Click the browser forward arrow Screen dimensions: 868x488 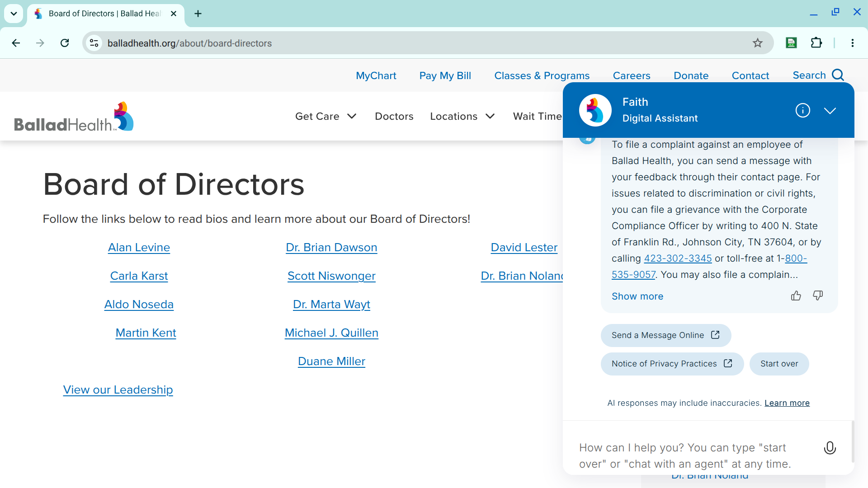40,43
